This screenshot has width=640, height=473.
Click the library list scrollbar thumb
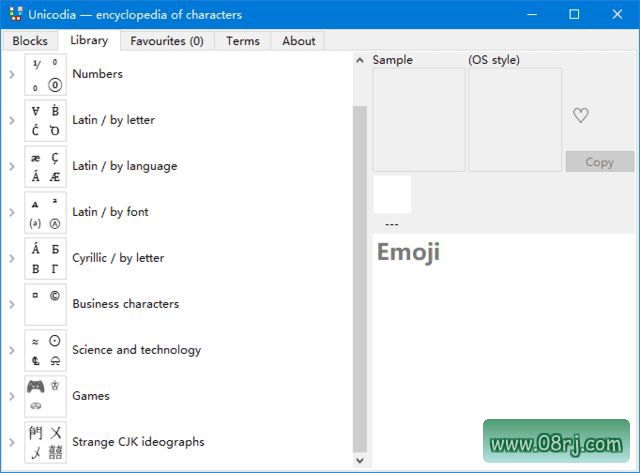(x=360, y=279)
